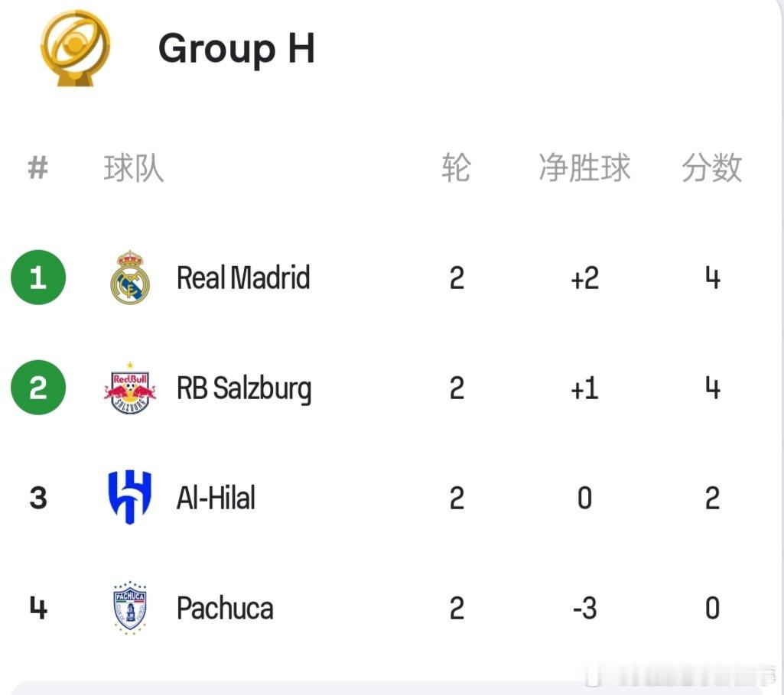Click Pachuca's -3 goal difference value
Viewport: 784px width, 695px height.
point(584,609)
